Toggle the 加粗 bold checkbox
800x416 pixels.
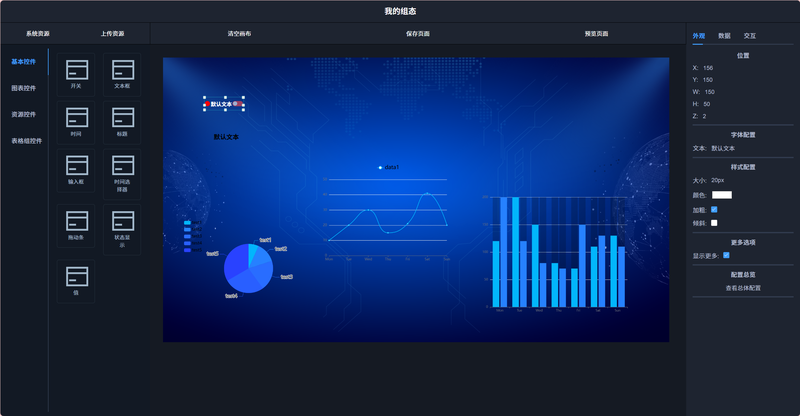[x=714, y=209]
